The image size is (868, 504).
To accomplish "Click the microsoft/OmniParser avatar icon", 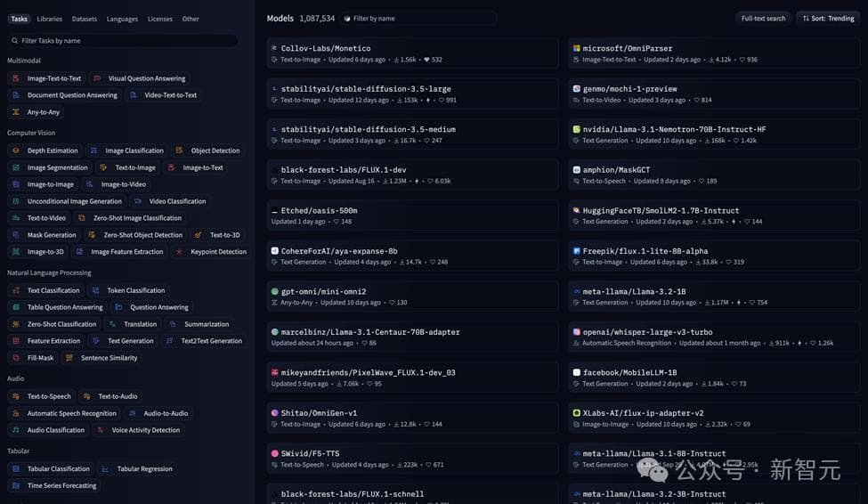I will (577, 48).
